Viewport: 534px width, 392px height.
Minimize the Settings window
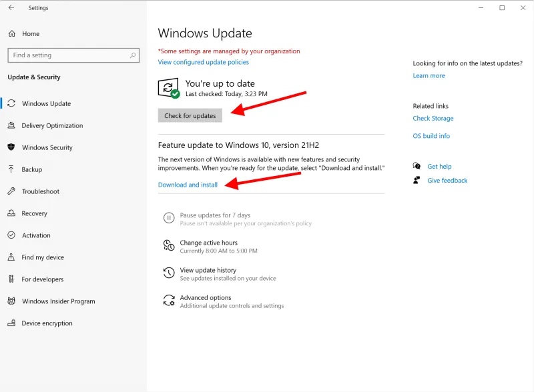click(x=481, y=7)
